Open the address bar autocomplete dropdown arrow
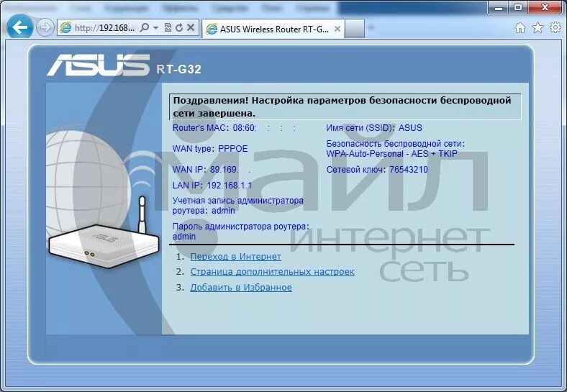The height and width of the screenshot is (392, 567). coord(155,27)
